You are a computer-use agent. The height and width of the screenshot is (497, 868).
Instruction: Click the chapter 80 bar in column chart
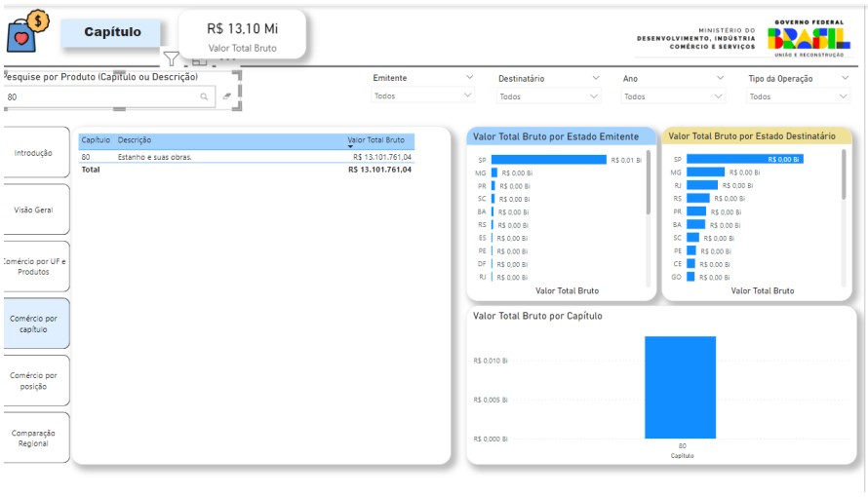pyautogui.click(x=680, y=387)
